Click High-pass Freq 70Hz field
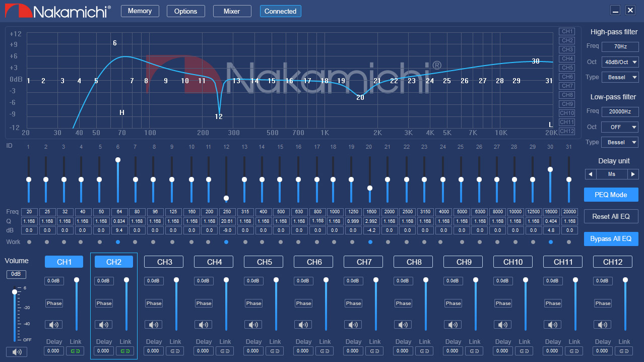The height and width of the screenshot is (362, 644). coord(620,46)
